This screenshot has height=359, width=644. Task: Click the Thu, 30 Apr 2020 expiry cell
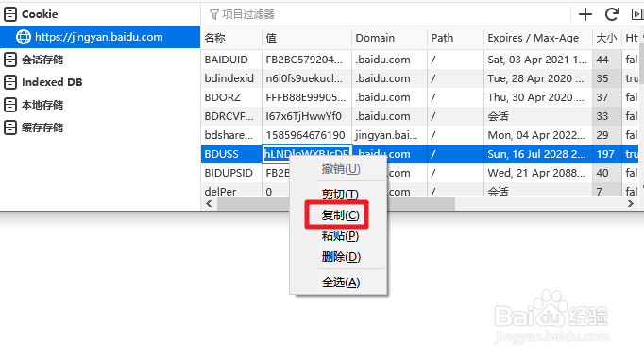[538, 97]
